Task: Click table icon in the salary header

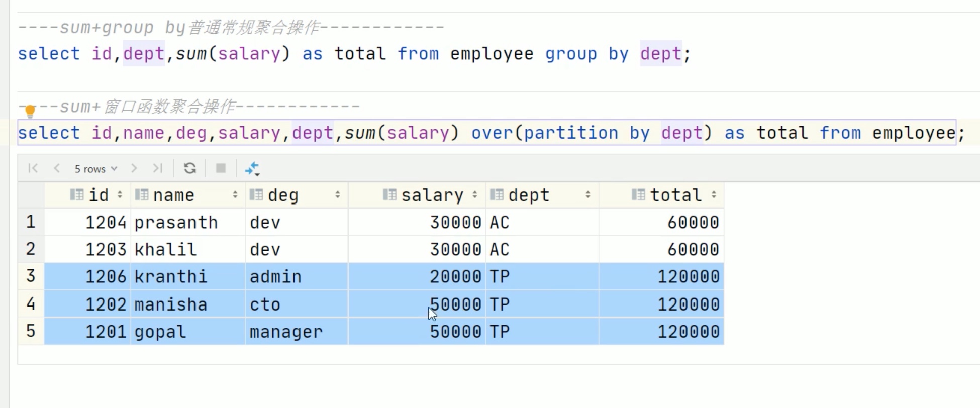Action: click(x=389, y=195)
